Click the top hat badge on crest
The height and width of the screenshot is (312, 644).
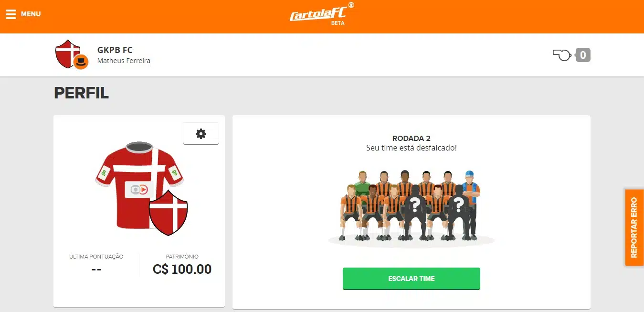pyautogui.click(x=81, y=62)
